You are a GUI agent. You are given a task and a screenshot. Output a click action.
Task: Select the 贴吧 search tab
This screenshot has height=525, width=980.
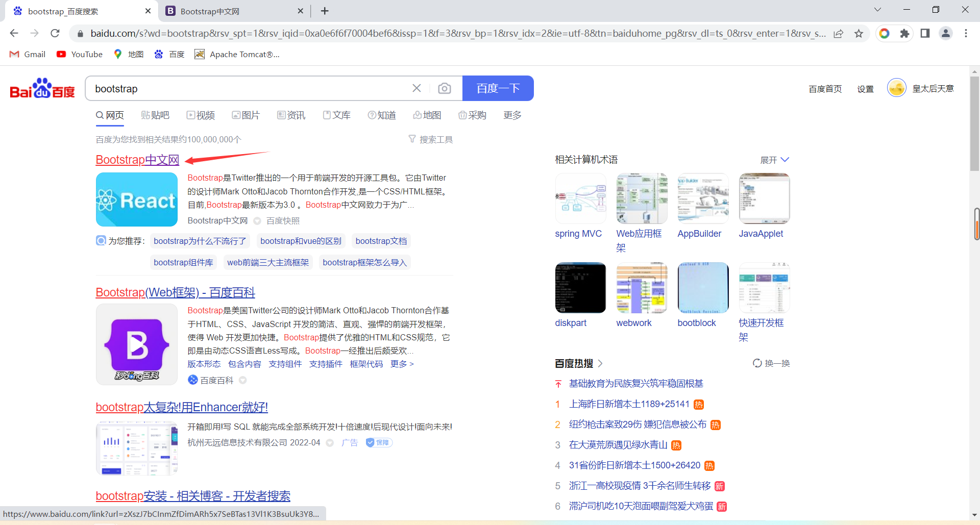[x=155, y=115]
